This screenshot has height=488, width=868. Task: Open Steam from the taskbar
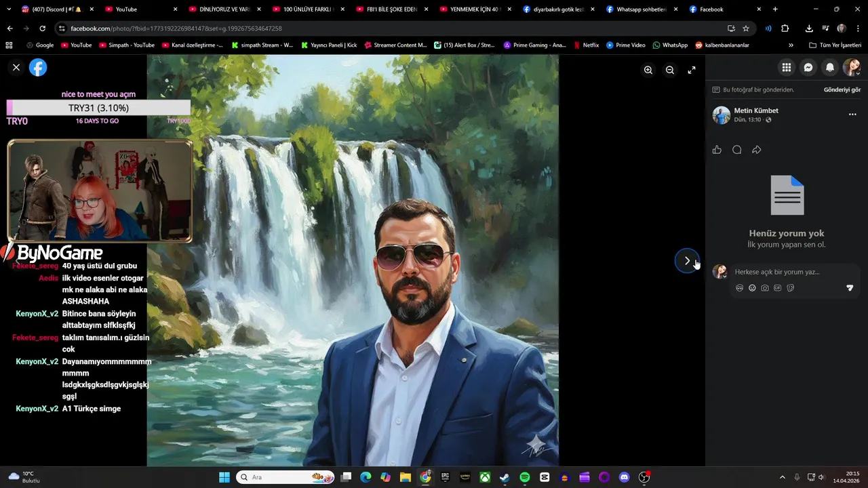505,477
